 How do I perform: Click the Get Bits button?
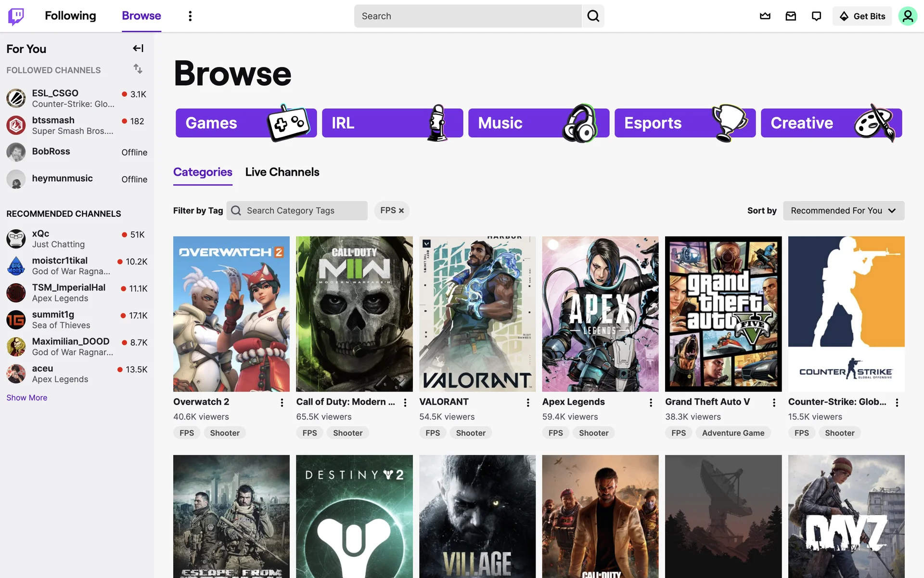(862, 16)
